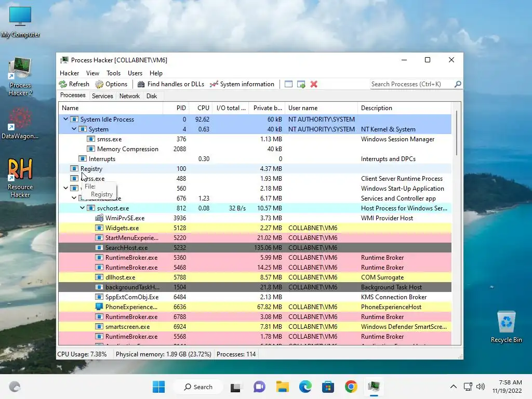This screenshot has width=532, height=399.
Task: Sort by the PID column header
Action: (x=176, y=108)
